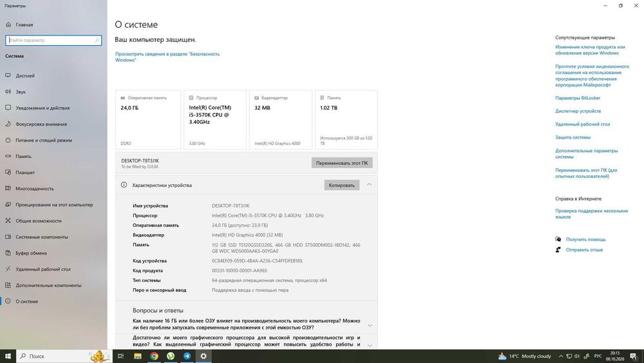Collapse Характеристики устройства section
Viewport: 644px width, 363px height.
tap(369, 184)
